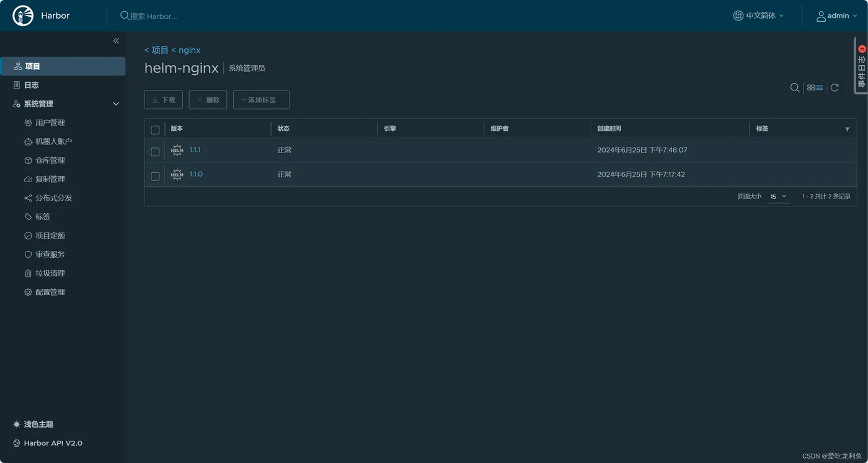This screenshot has width=868, height=463.
Task: Open the event log side tab
Action: (x=861, y=66)
